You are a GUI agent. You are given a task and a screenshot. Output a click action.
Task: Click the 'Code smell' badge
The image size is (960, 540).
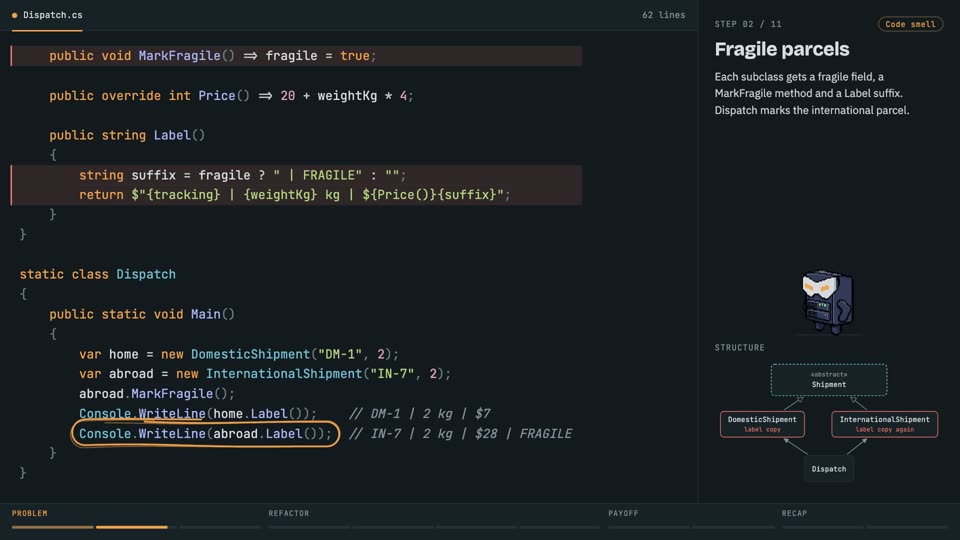coord(910,24)
